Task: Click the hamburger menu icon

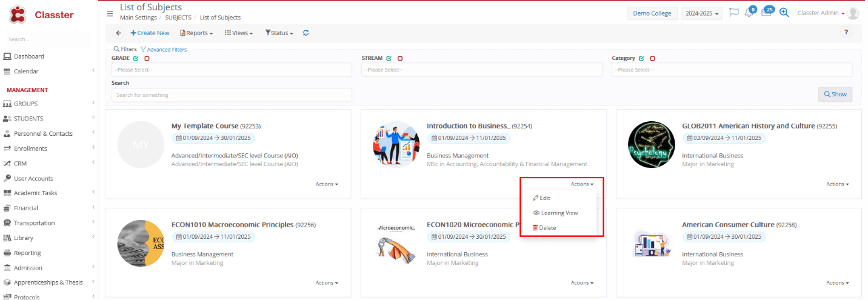Action: 110,13
